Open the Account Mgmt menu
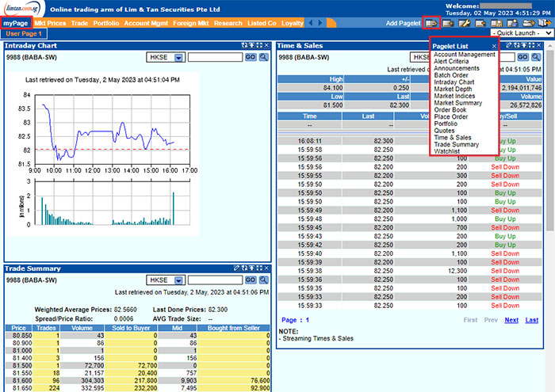Screen dimensions: 555x392 (146, 23)
